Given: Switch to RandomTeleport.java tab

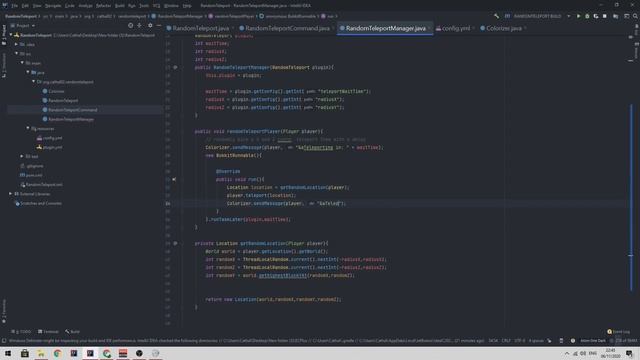Looking at the screenshot, I should click(200, 29).
